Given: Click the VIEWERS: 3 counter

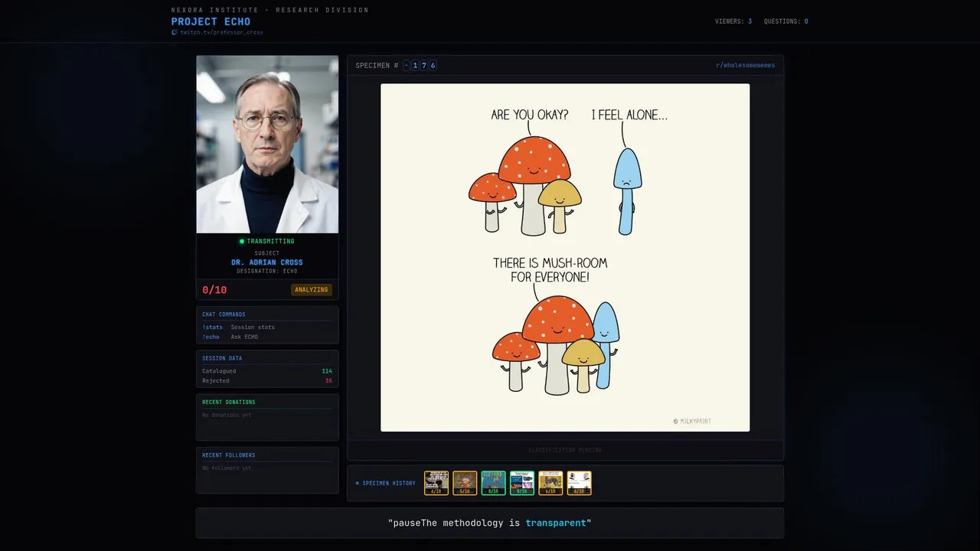Looking at the screenshot, I should pos(733,21).
